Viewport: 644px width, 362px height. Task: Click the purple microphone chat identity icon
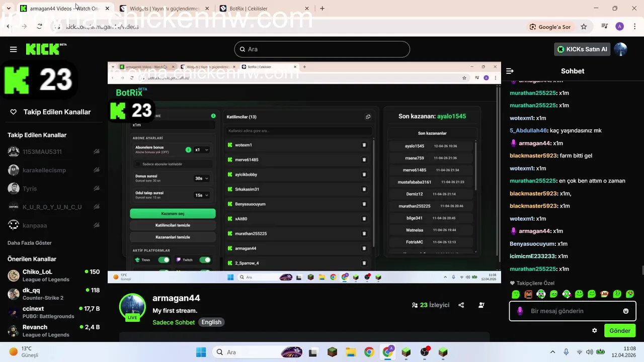coord(520,311)
